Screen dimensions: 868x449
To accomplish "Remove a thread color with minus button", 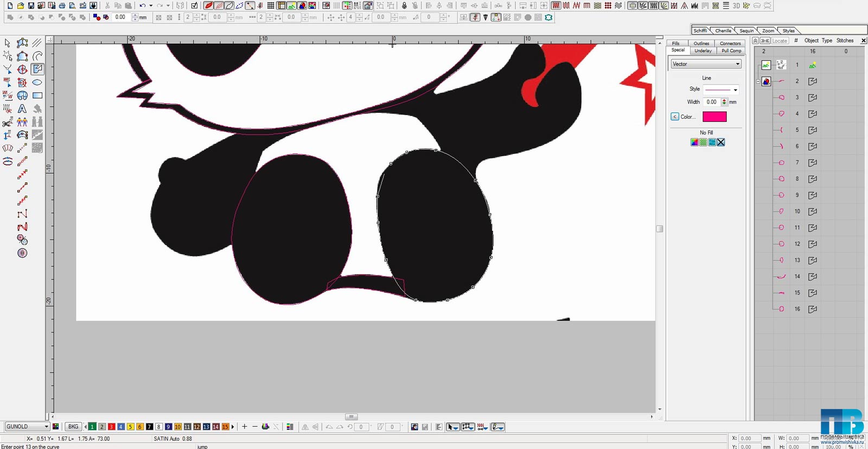I will [255, 427].
